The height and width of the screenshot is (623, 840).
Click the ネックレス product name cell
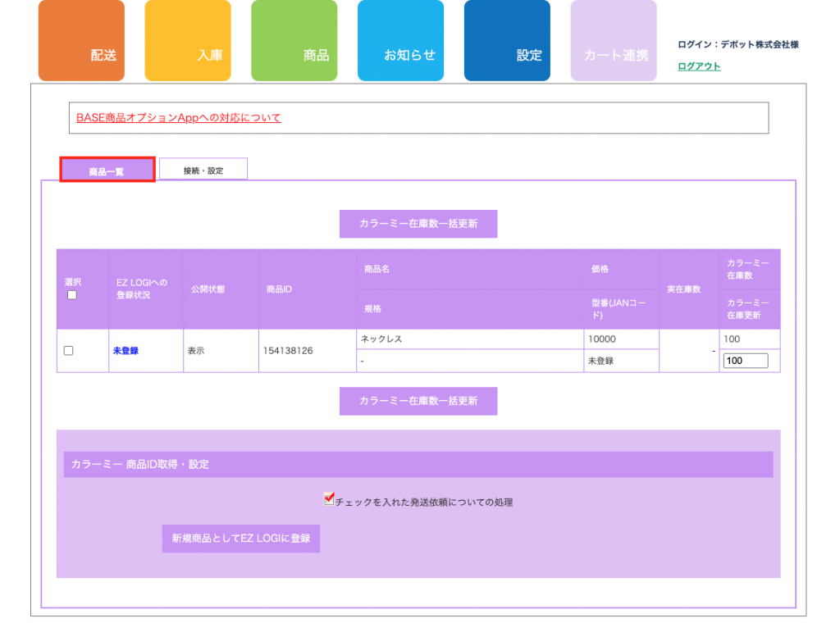click(381, 339)
